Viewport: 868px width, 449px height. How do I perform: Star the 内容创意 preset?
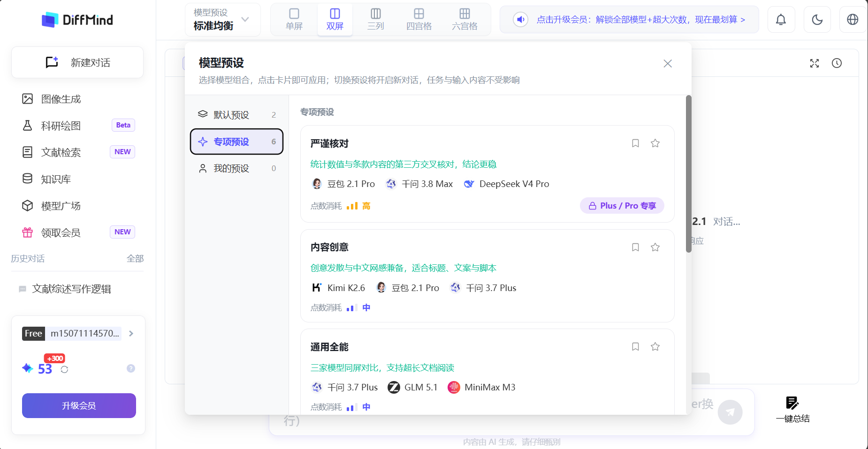click(655, 247)
